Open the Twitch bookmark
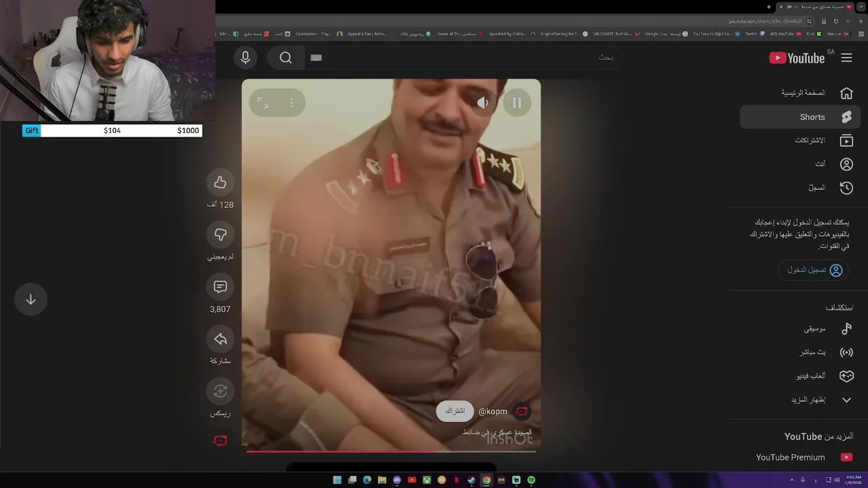The width and height of the screenshot is (868, 488). pos(755,34)
